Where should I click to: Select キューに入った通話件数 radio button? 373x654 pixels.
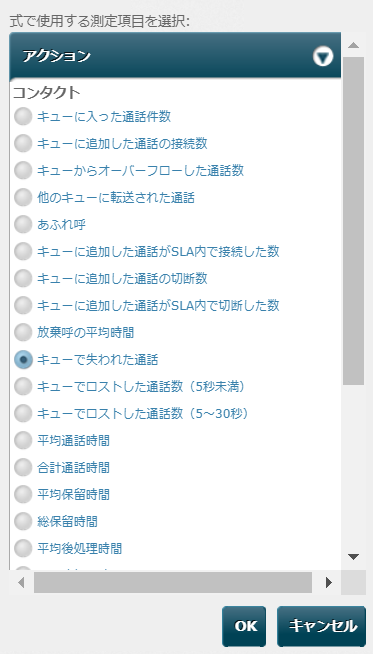point(23,116)
